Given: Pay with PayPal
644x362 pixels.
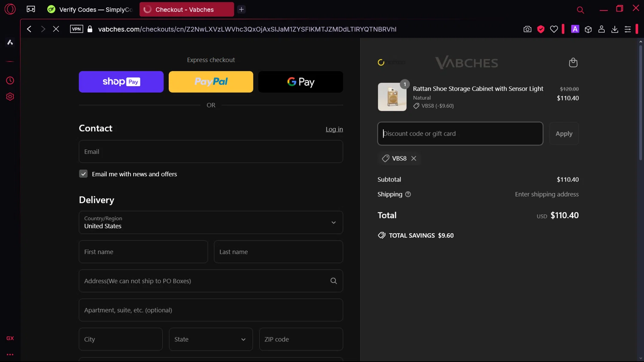Looking at the screenshot, I should [211, 81].
